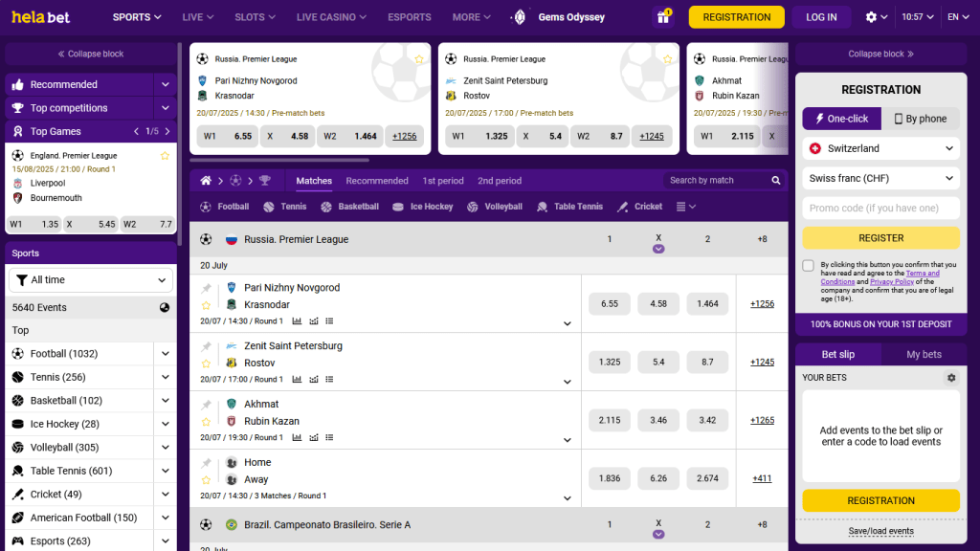The image size is (980, 551).
Task: Pin the Akhmat vs Rubin Kazan match
Action: click(207, 405)
